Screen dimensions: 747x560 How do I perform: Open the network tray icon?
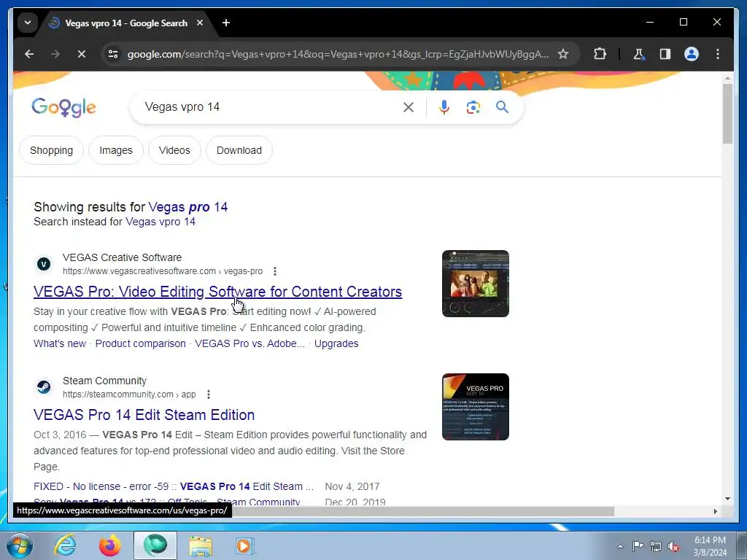coord(656,546)
